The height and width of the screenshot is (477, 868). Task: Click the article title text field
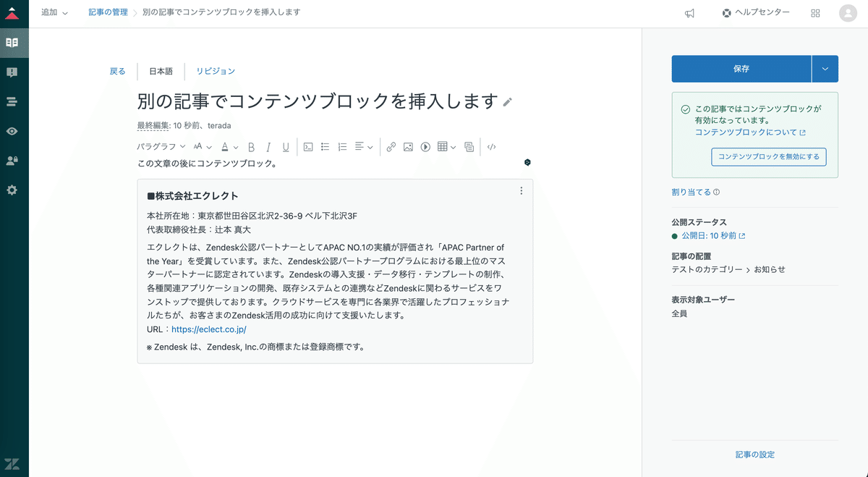pos(318,101)
